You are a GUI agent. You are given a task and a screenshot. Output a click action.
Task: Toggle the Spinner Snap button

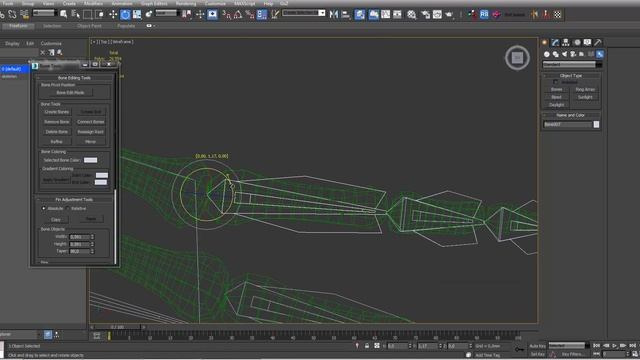262,15
